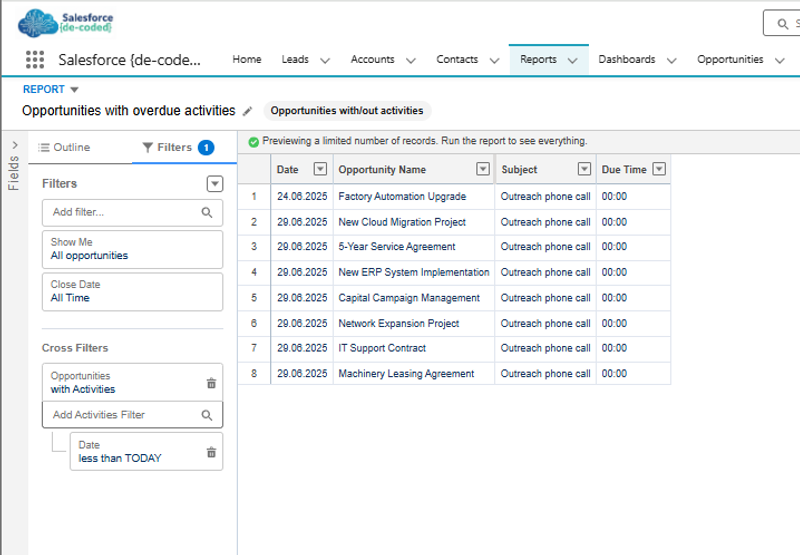The image size is (800, 555).
Task: Delete the Date less than TODAY filter
Action: click(211, 452)
